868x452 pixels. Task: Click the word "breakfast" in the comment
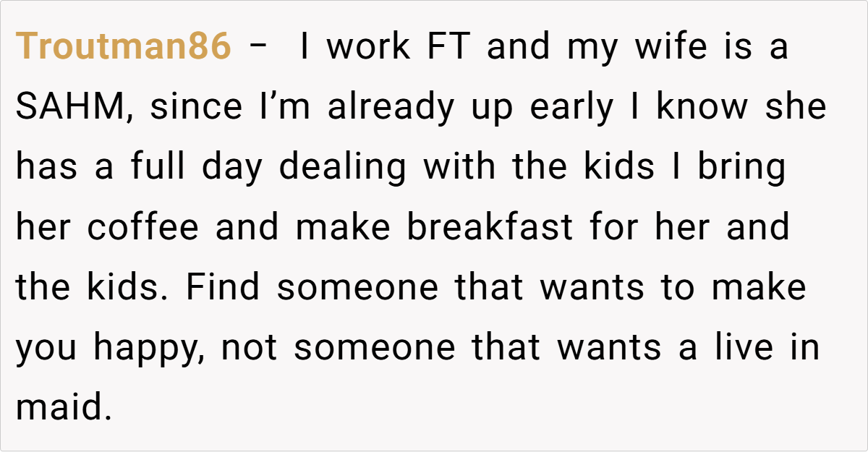[490, 229]
